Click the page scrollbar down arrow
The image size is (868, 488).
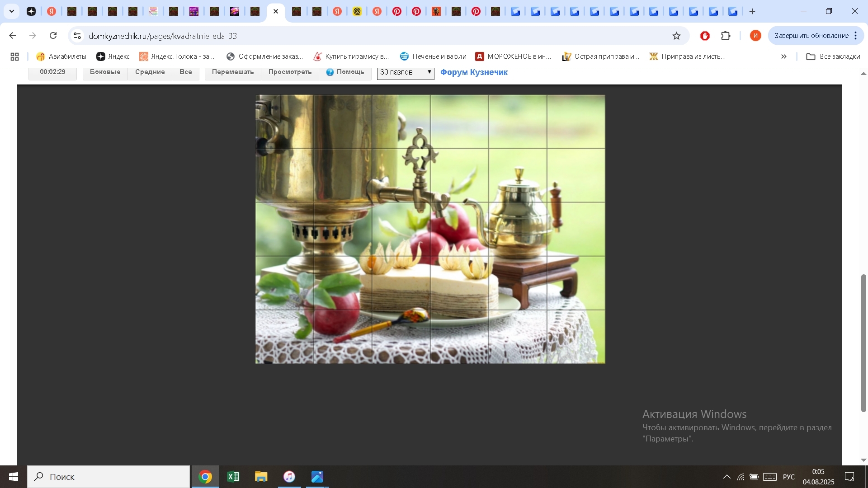(863, 460)
